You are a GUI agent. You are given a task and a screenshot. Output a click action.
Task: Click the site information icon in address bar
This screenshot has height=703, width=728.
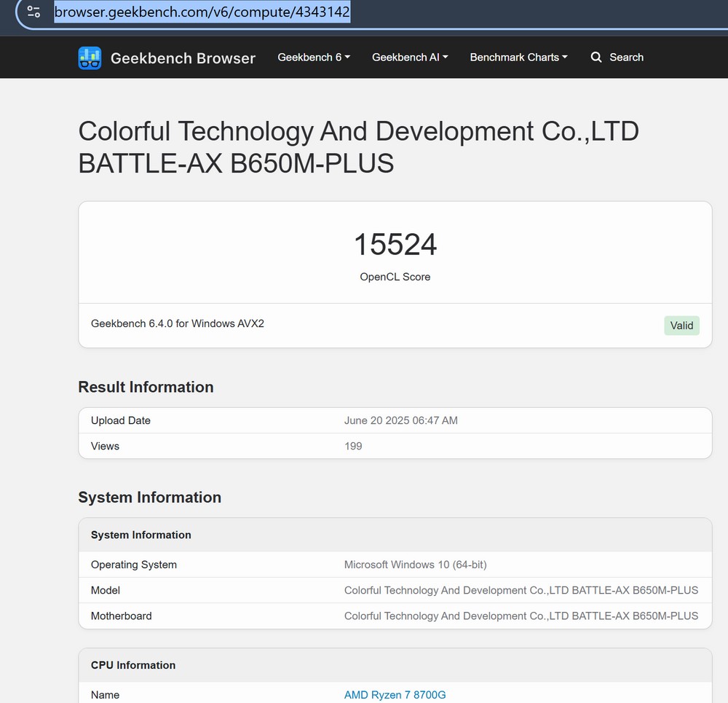coord(33,12)
